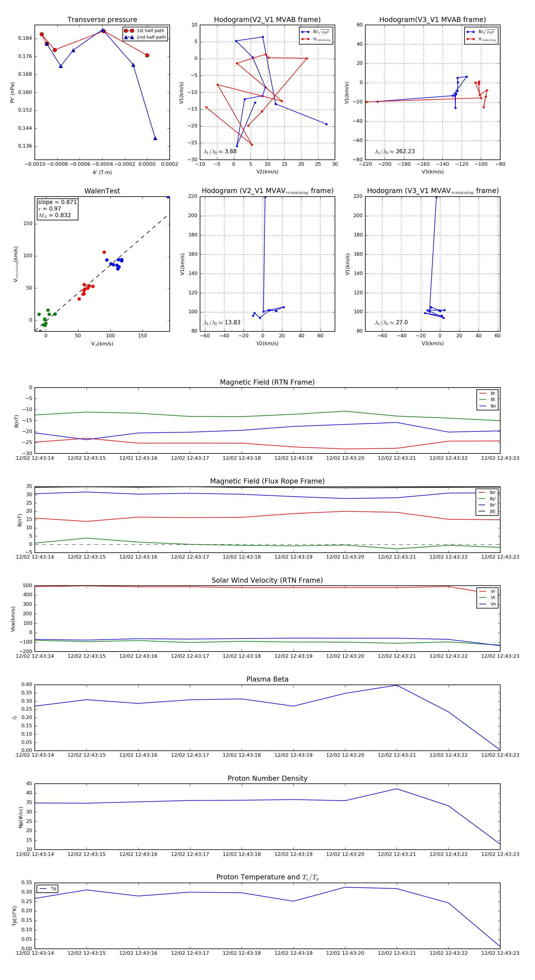
Task: Click the 'Vt' legend entry
Action: 488,598
